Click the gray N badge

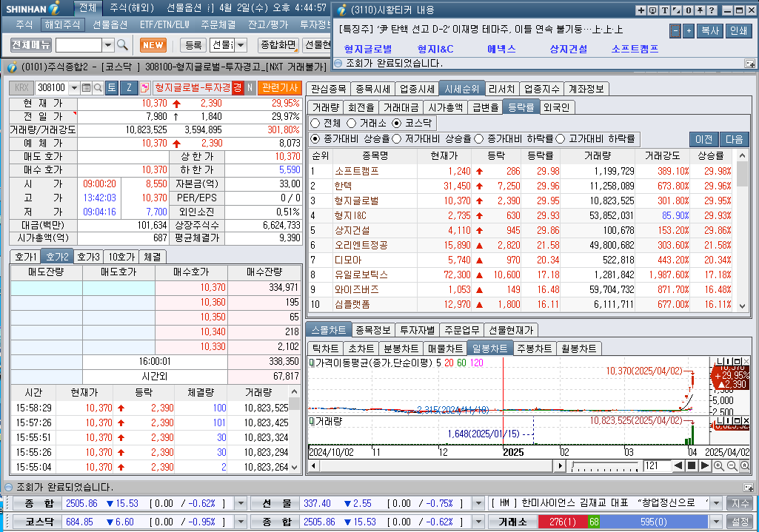[x=250, y=87]
